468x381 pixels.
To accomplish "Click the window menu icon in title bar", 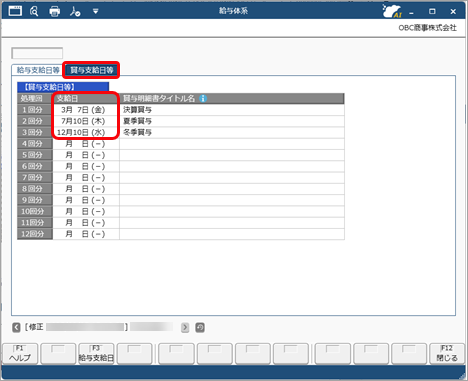I will click(15, 11).
